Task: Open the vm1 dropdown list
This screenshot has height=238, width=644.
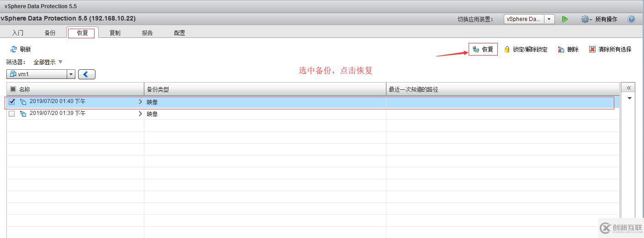Action: click(x=71, y=74)
